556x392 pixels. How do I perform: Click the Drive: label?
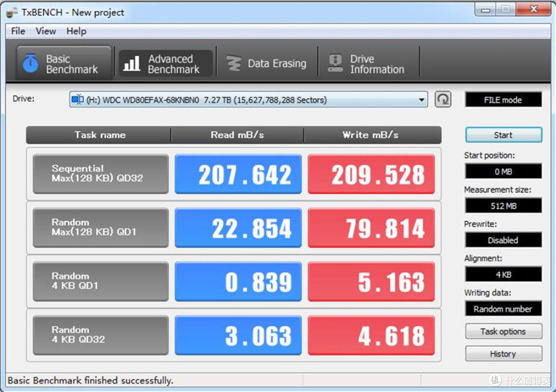click(23, 99)
